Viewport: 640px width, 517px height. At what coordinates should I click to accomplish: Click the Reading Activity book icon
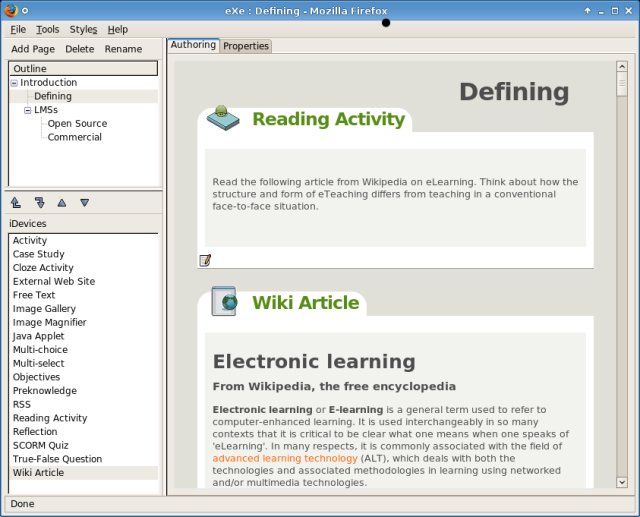pos(223,118)
